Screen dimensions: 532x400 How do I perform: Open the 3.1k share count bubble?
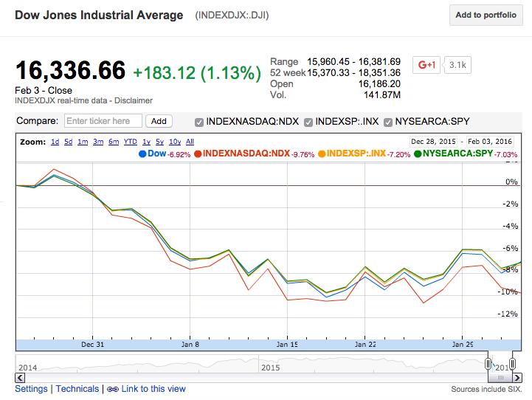tap(457, 65)
